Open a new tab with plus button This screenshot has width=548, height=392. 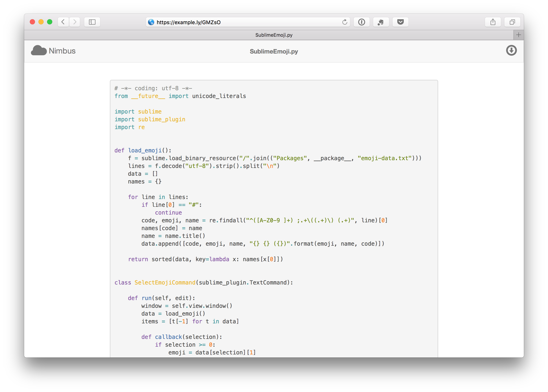click(x=518, y=35)
